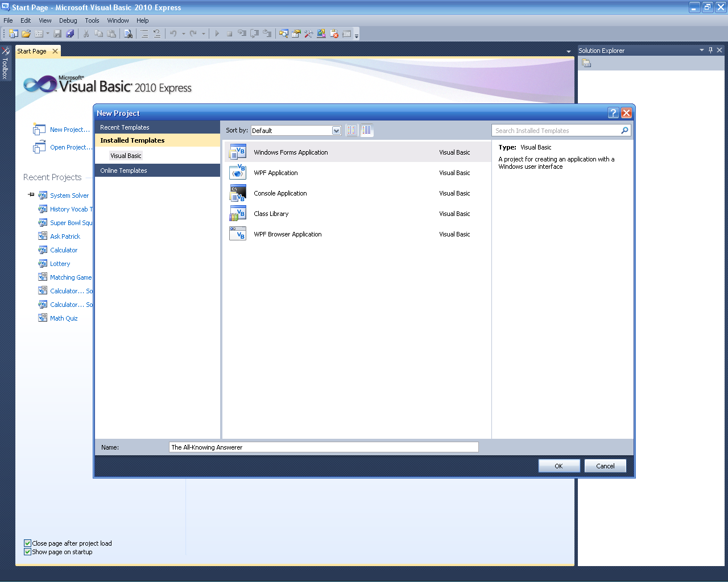Viewport: 728px width, 582px height.
Task: Open the Add New Item dropdown arrow
Action: click(48, 34)
